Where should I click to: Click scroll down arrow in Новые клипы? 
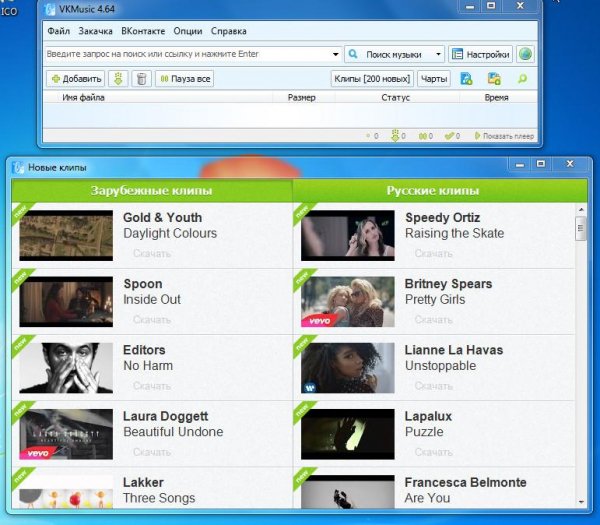(x=581, y=502)
